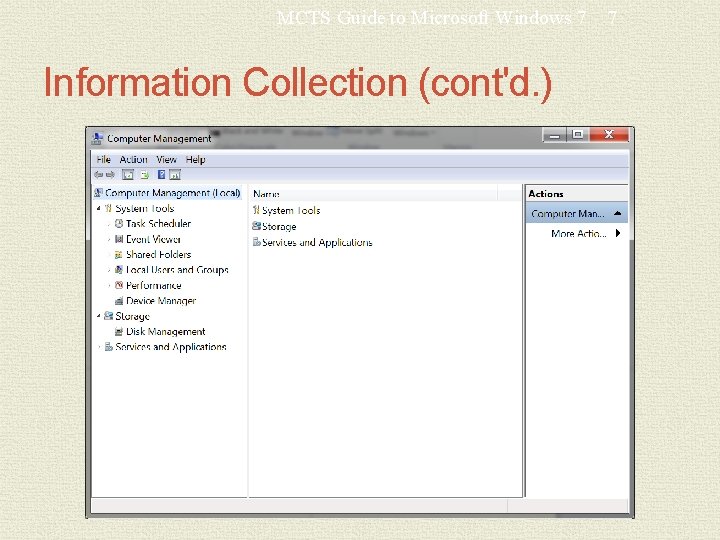Click More Actions in Actions pane
This screenshot has width=720, height=540.
coord(579,233)
